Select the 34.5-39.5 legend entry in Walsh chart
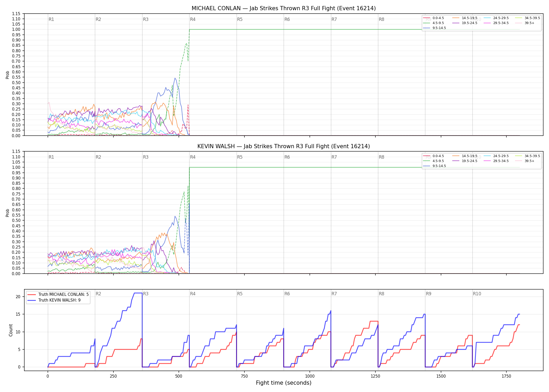The height and width of the screenshot is (392, 549). coord(528,156)
